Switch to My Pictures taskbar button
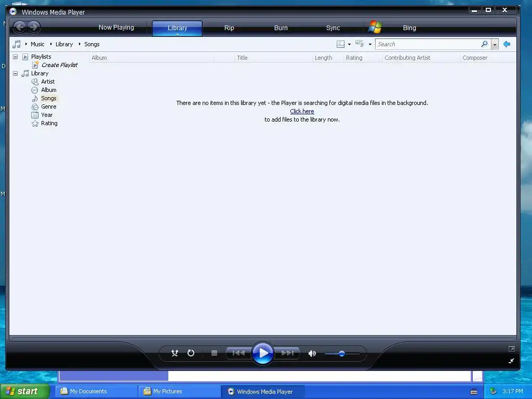This screenshot has height=399, width=532. click(x=180, y=391)
